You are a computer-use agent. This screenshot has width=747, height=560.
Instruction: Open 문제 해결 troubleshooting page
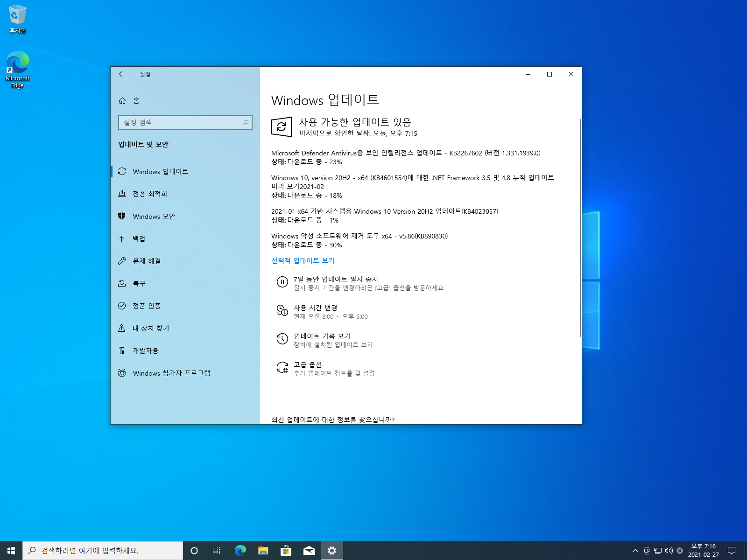[x=185, y=261]
